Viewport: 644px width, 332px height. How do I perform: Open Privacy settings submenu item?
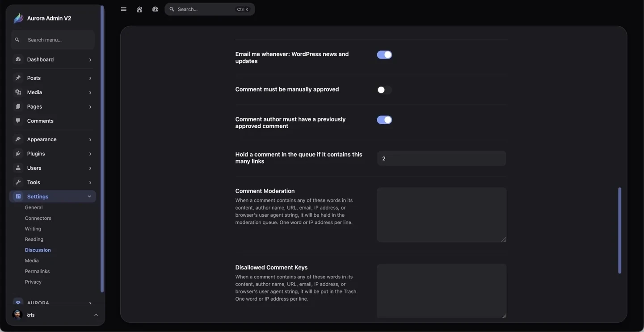click(x=33, y=282)
